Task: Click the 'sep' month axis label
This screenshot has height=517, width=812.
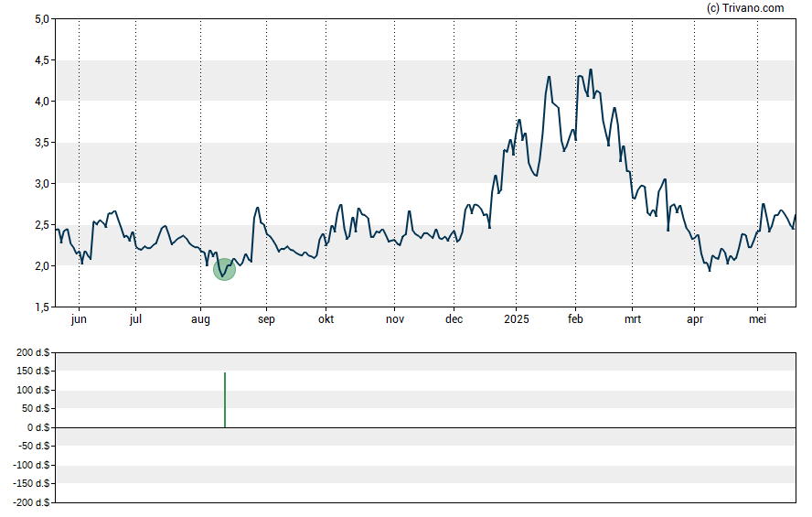Action: click(266, 319)
